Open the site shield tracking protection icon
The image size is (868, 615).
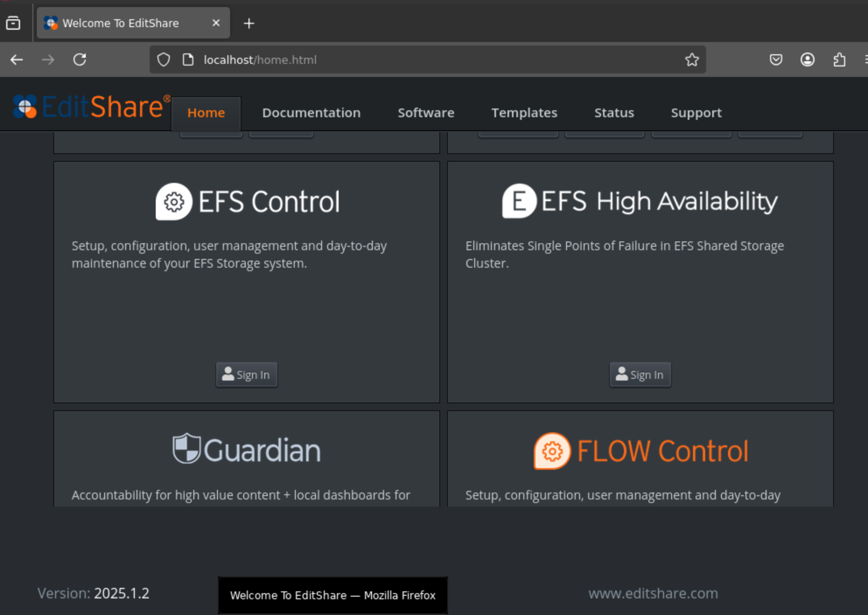point(164,59)
